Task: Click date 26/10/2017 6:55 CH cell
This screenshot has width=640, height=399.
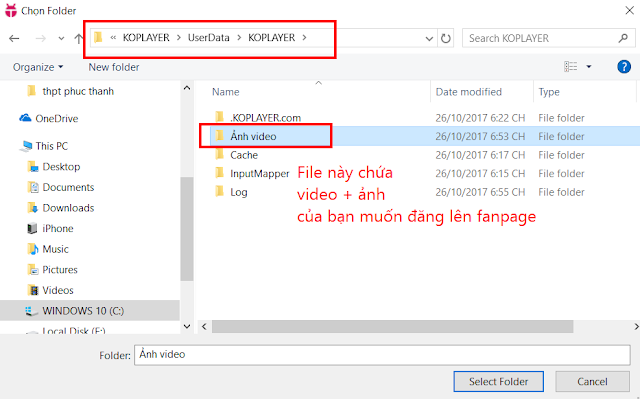Action: pos(480,192)
